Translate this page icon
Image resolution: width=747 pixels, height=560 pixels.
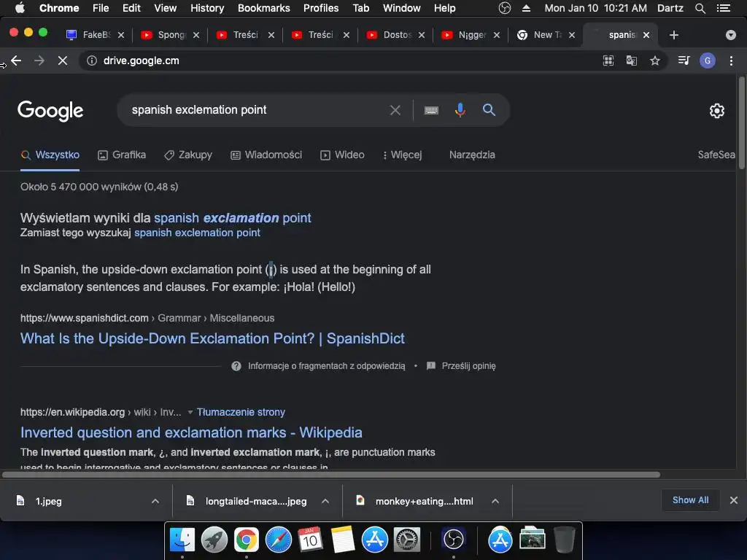pyautogui.click(x=632, y=61)
